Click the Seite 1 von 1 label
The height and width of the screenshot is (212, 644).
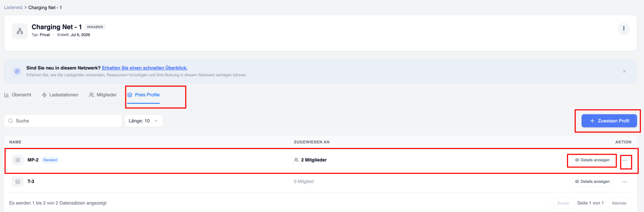[590, 203]
